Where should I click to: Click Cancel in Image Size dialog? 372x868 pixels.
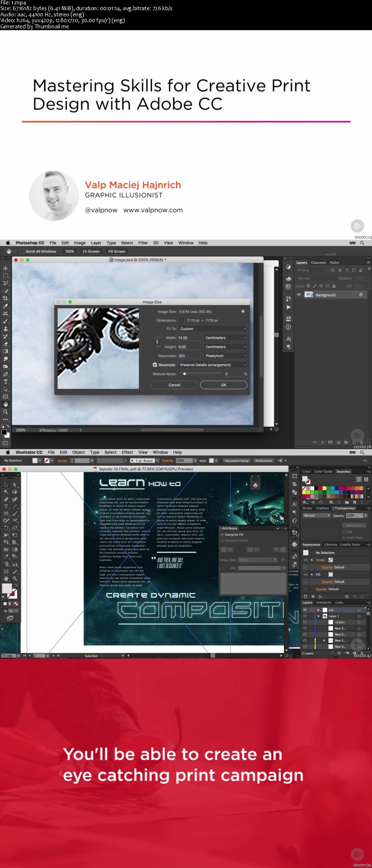pyautogui.click(x=174, y=385)
